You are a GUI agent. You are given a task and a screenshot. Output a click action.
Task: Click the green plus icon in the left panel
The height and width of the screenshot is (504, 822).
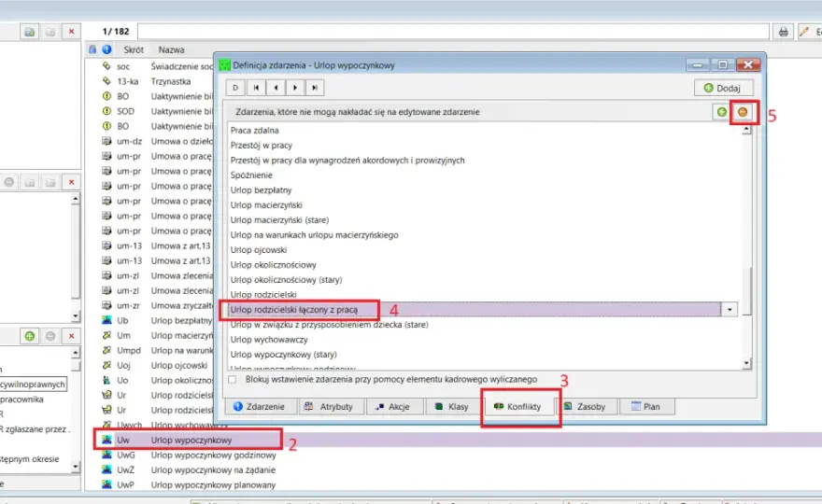click(x=30, y=336)
